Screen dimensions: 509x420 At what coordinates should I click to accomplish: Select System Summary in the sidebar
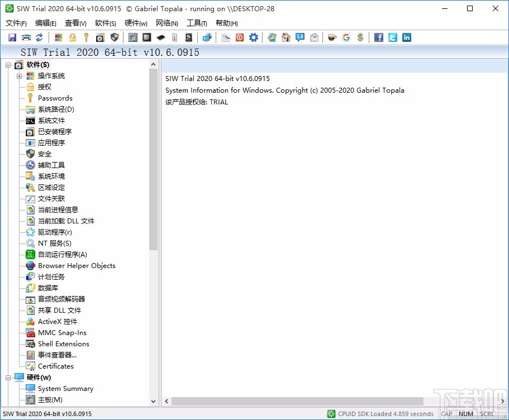pyautogui.click(x=66, y=388)
